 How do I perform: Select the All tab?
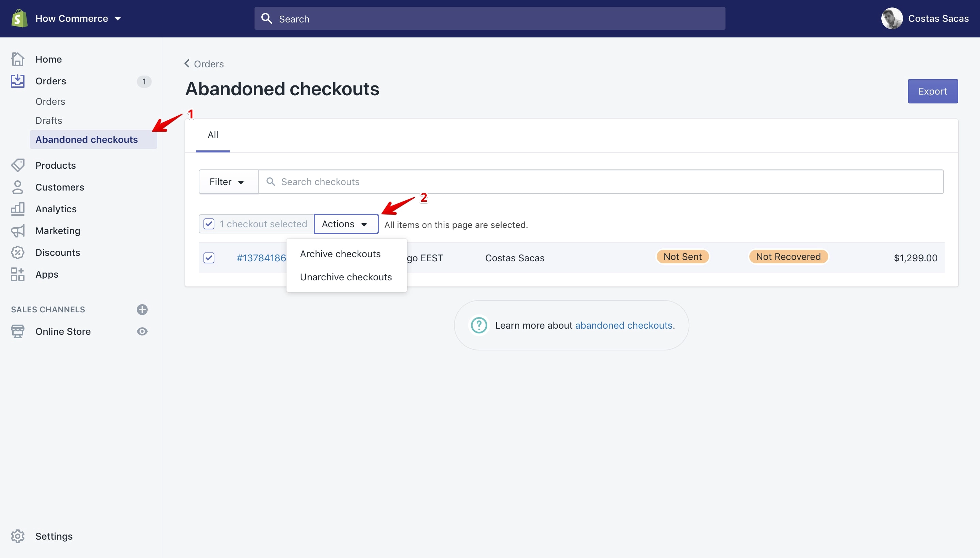click(x=213, y=135)
